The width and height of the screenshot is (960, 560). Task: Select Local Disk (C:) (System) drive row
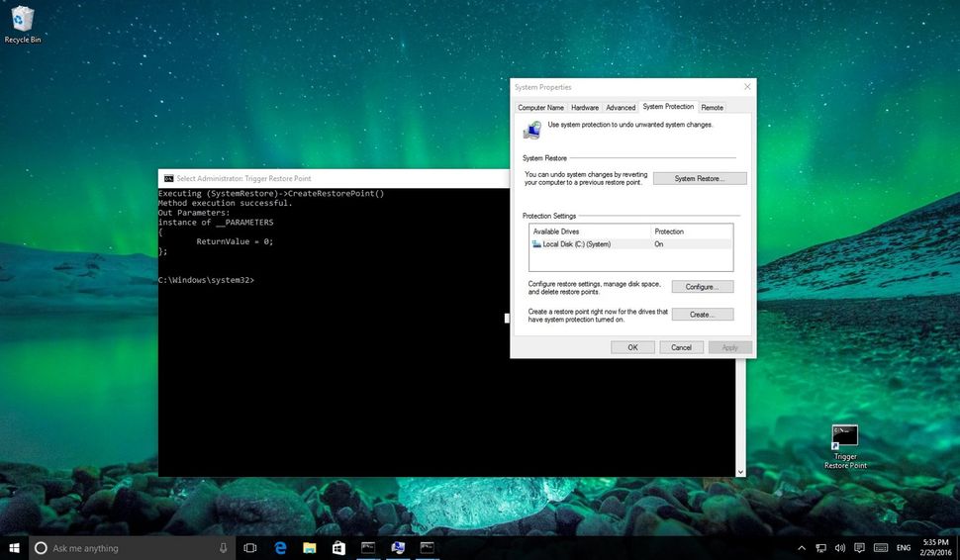tap(630, 244)
